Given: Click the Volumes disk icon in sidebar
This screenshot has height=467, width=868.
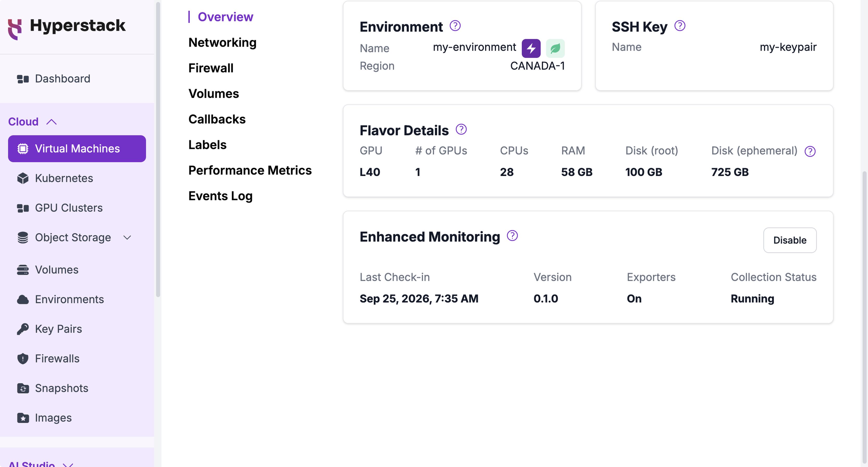Looking at the screenshot, I should pos(23,270).
